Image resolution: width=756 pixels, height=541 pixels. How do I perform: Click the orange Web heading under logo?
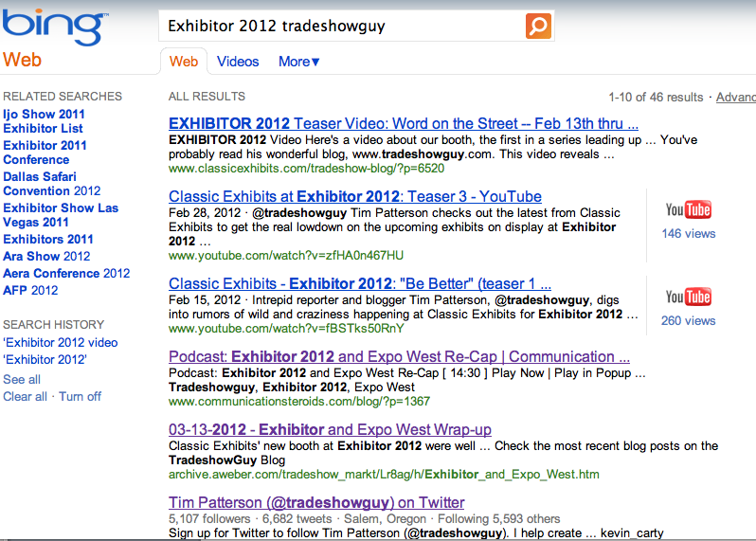(x=22, y=61)
